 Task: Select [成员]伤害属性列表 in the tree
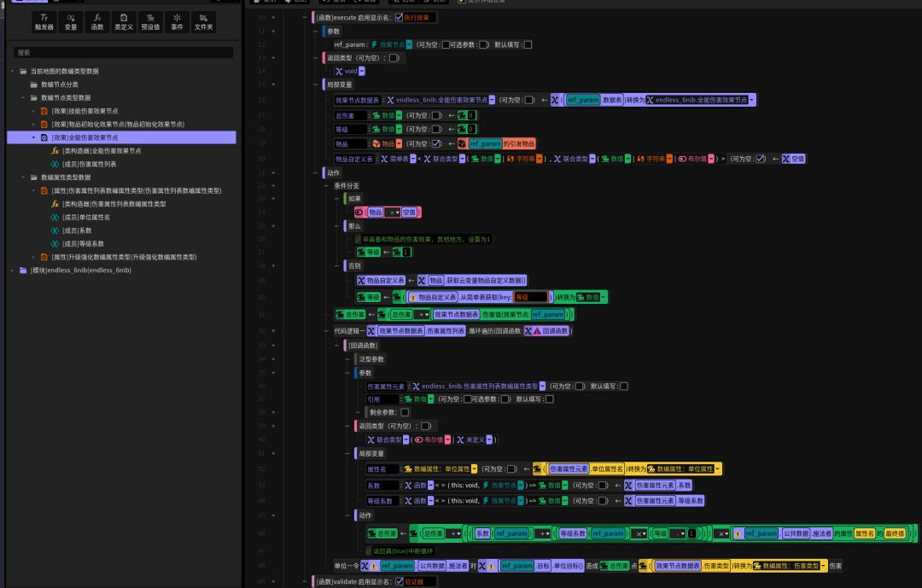point(89,164)
